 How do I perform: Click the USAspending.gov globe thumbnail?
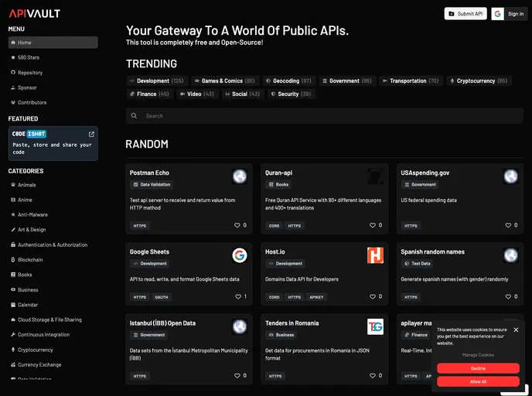point(510,176)
